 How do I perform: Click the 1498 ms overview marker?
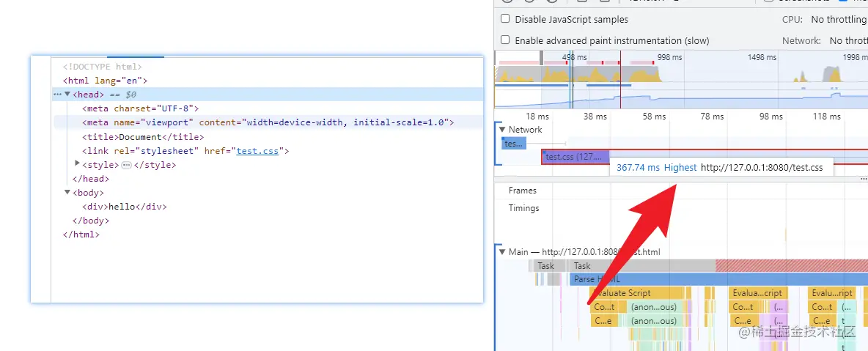point(762,57)
